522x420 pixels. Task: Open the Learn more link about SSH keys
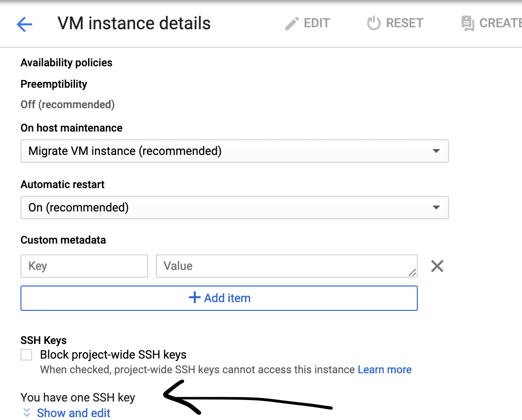point(384,369)
